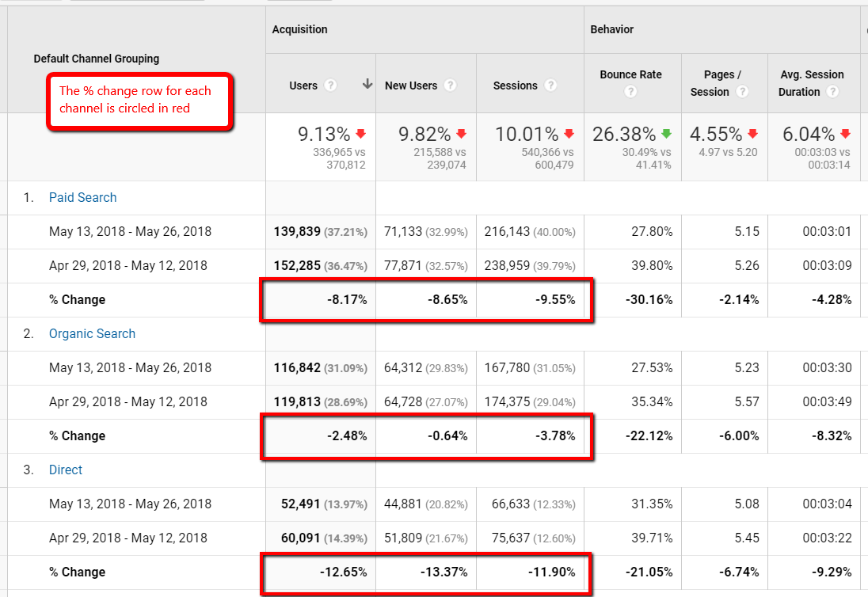Click the 71,133 new users value
The image size is (868, 597).
[x=403, y=232]
